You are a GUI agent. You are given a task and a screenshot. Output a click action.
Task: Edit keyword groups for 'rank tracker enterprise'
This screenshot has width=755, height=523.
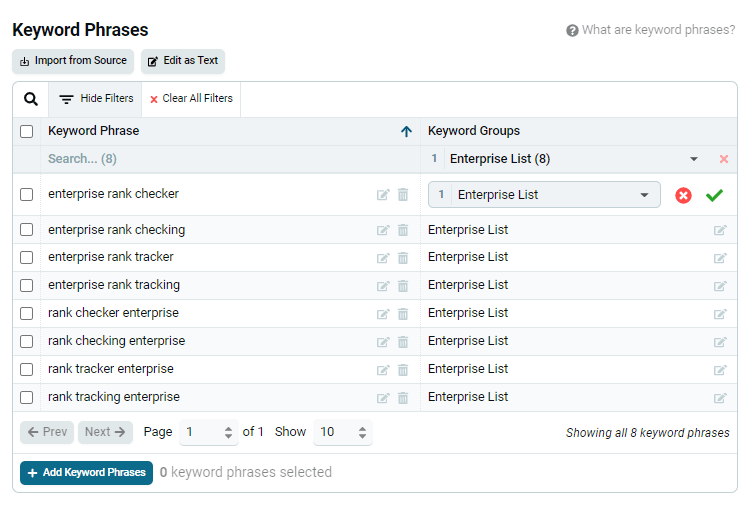coord(720,370)
